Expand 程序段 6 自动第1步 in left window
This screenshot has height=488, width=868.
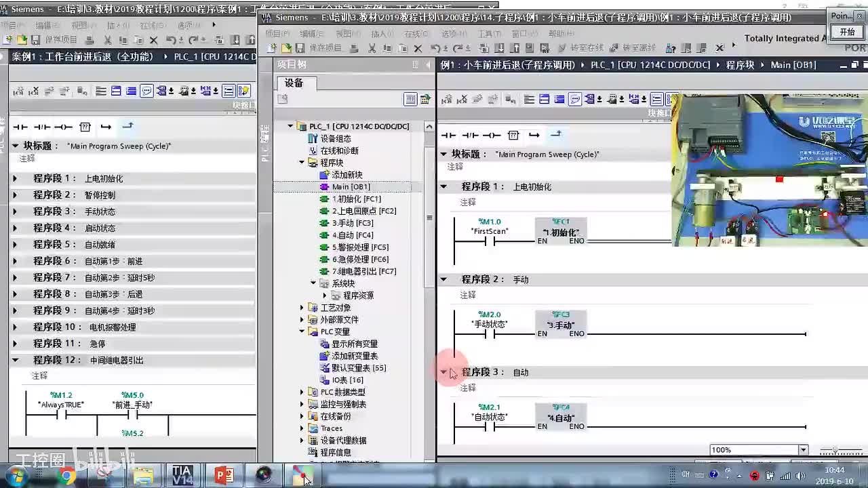tap(15, 261)
